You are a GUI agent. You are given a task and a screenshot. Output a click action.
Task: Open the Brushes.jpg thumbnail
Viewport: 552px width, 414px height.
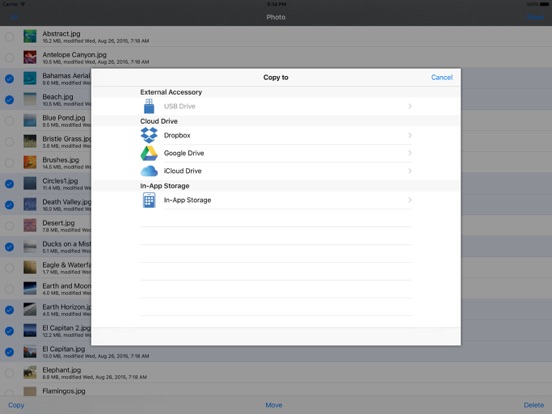click(30, 162)
